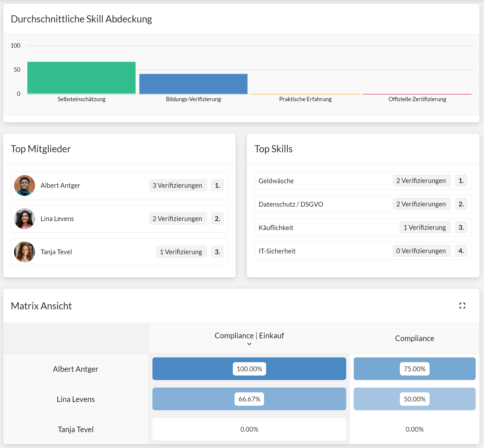Screen dimensions: 484x448
Task: Select Tanja Tevel row label in matrix
Action: (76, 429)
